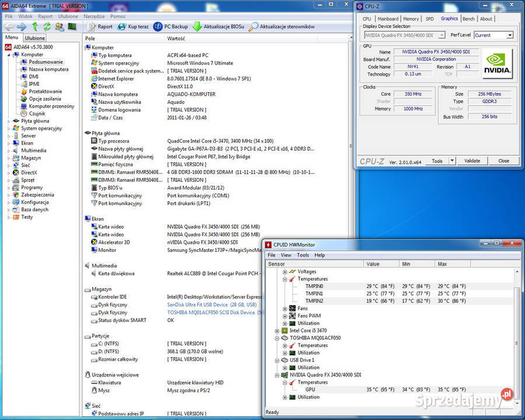Click the HWMonitor vertical scrollbar
Viewport: 525px width, 420px height.
[x=517, y=338]
